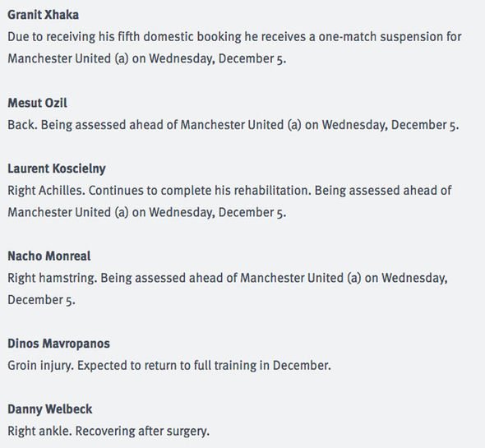Click 'Right hamstring.' under Nacho Monreal
485x448 pixels.
[x=53, y=278]
